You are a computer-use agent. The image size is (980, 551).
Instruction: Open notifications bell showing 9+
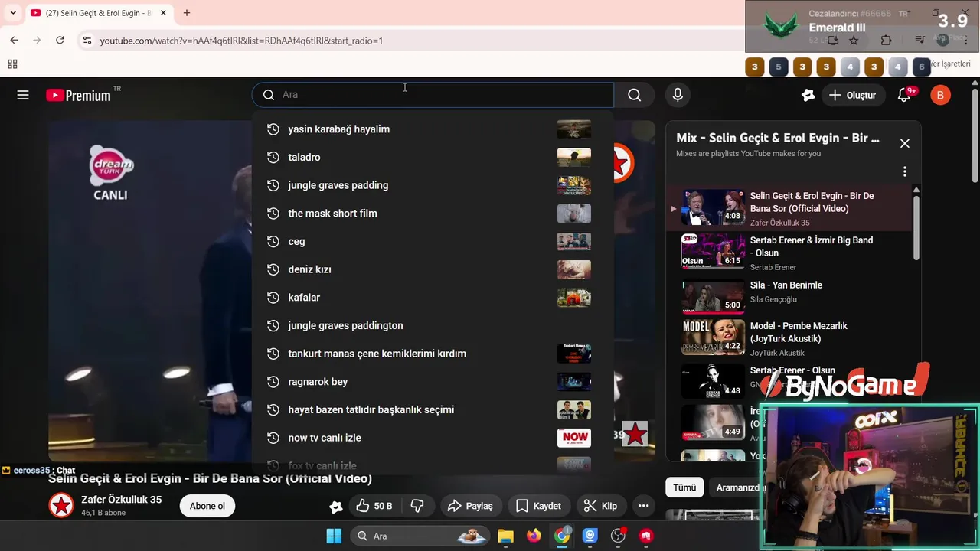point(904,95)
